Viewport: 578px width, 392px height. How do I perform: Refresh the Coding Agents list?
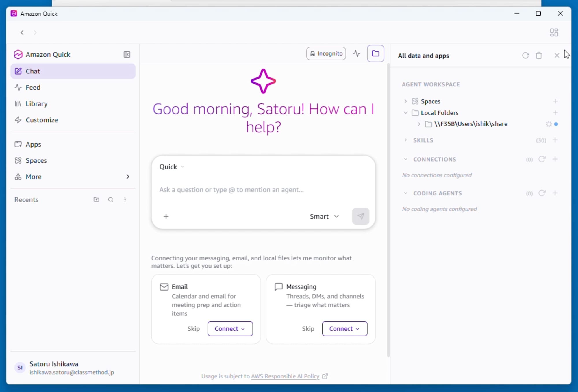click(542, 193)
